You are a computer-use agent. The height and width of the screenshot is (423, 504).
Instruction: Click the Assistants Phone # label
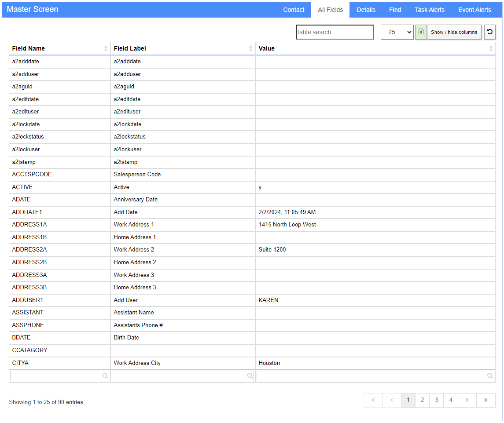click(138, 325)
